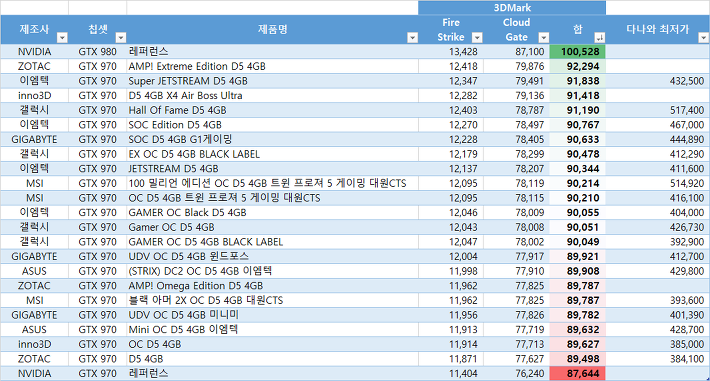Click the AMP! Extreme Edition D5 4GB cell
The image size is (710, 381).
coord(273,66)
